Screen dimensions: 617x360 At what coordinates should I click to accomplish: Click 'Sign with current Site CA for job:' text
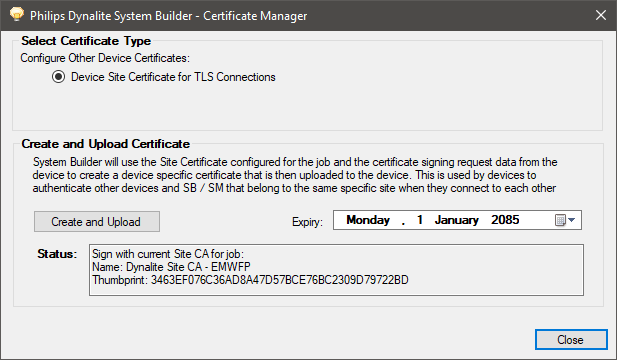tap(168, 254)
